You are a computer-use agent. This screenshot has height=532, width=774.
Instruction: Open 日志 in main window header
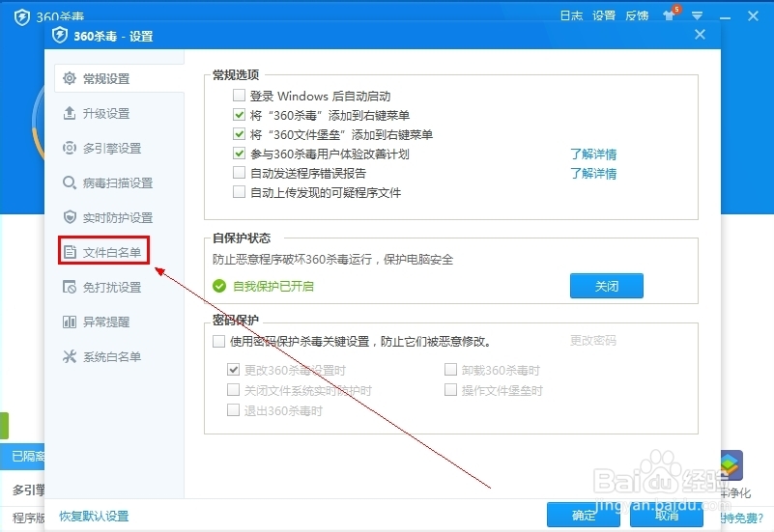pos(572,15)
